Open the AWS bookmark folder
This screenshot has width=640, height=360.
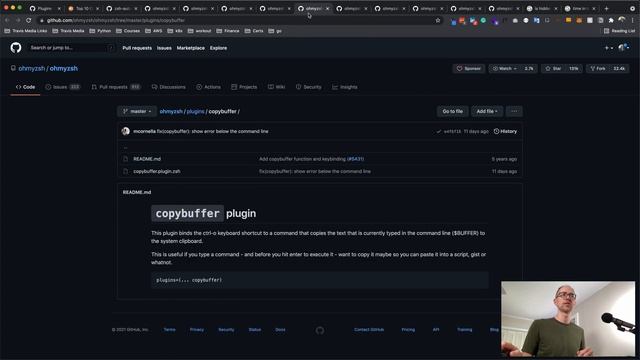pos(153,31)
